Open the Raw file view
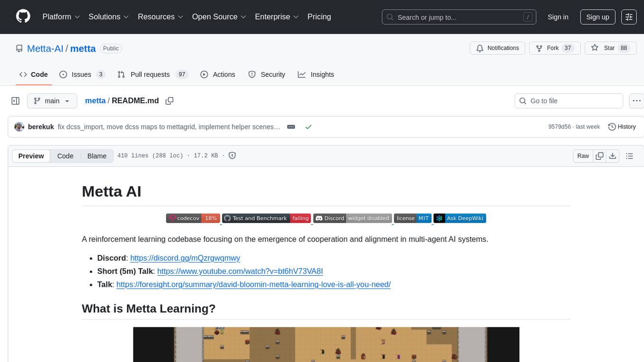This screenshot has width=644, height=362. (x=583, y=156)
